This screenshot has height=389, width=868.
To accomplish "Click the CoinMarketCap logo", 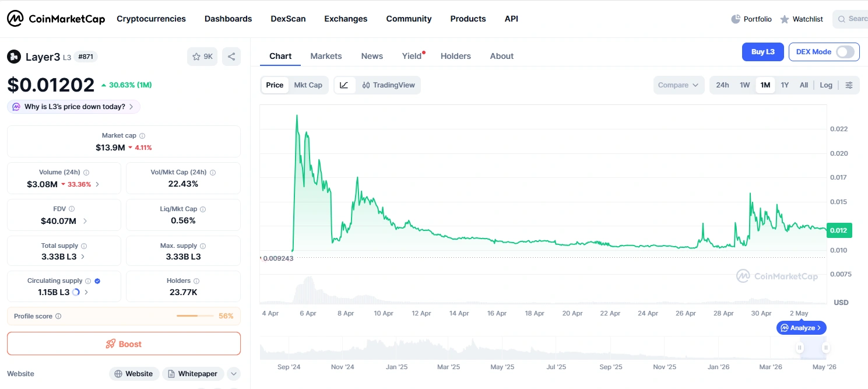I will [56, 19].
